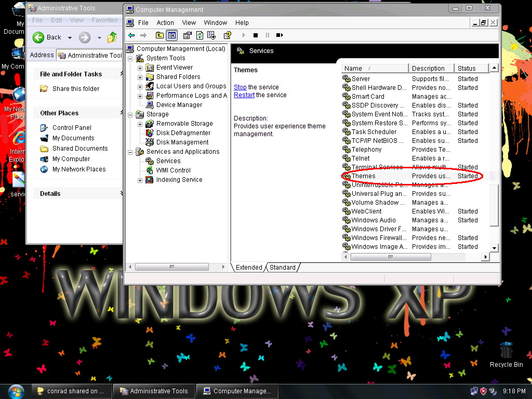The image size is (532, 399).
Task: Click the Help toolbar icon
Action: (x=228, y=35)
